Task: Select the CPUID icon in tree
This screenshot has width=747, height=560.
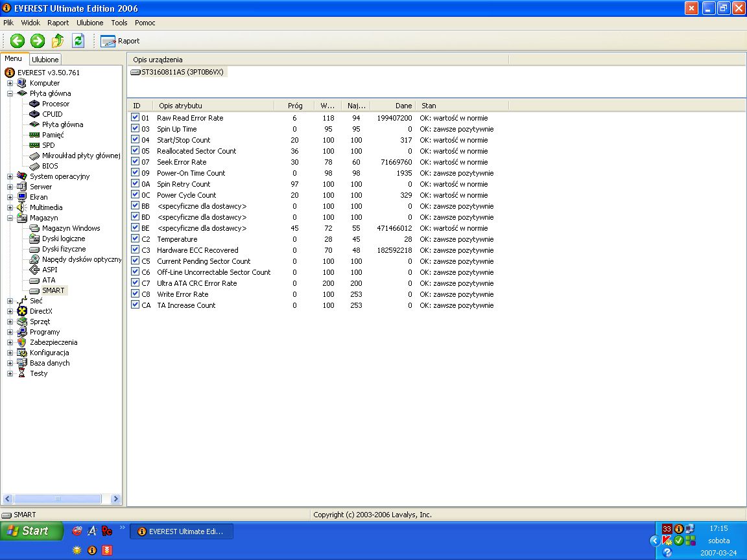Action: [x=34, y=114]
